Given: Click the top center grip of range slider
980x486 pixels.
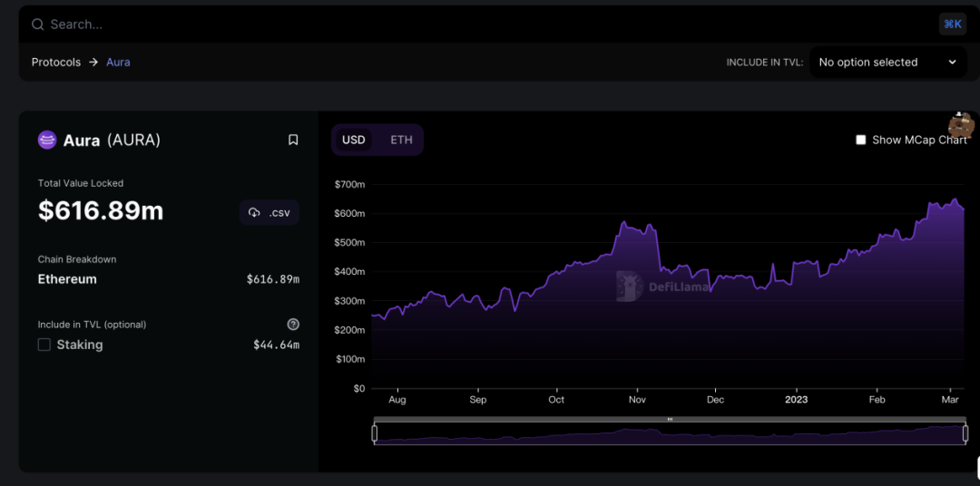Looking at the screenshot, I should click(x=670, y=419).
